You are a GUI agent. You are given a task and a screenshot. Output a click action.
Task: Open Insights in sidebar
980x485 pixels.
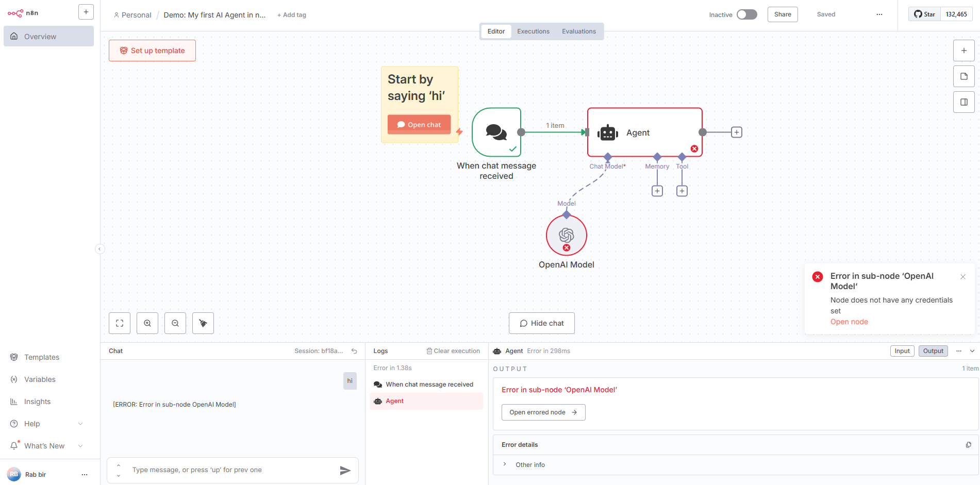click(37, 402)
